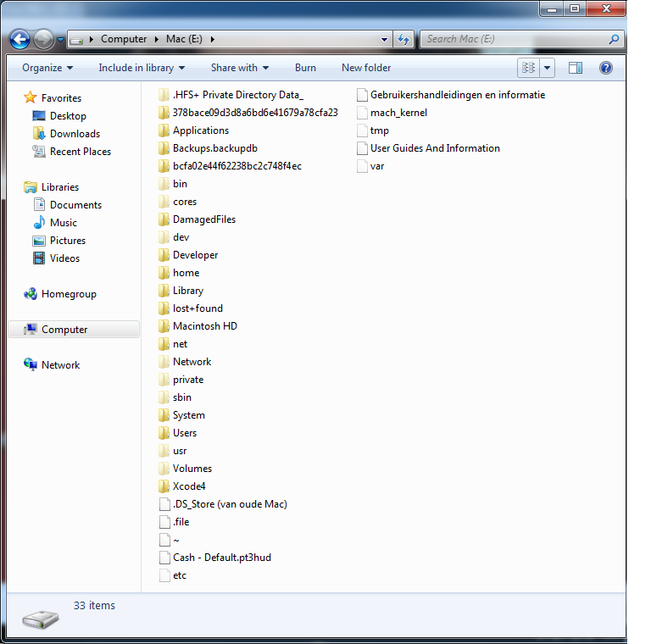Expand the arrow after Computer breadcrumb
The width and height of the screenshot is (651, 644).
click(x=157, y=40)
